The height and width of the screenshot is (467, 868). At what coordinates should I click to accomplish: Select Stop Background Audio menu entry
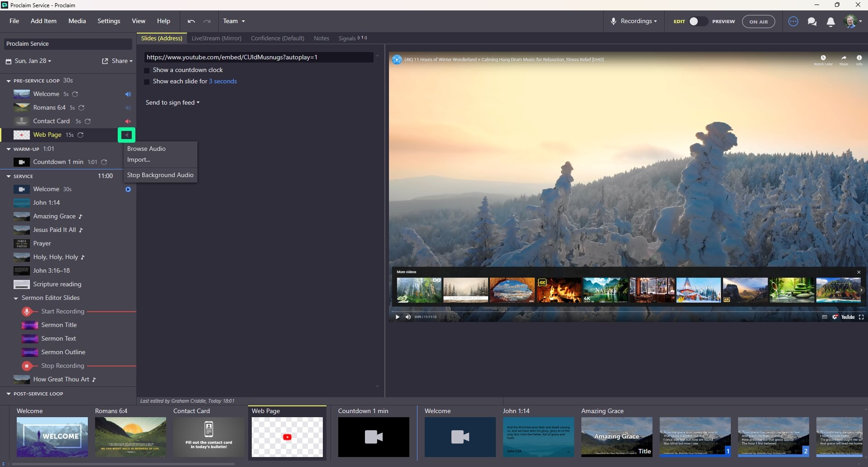click(160, 175)
